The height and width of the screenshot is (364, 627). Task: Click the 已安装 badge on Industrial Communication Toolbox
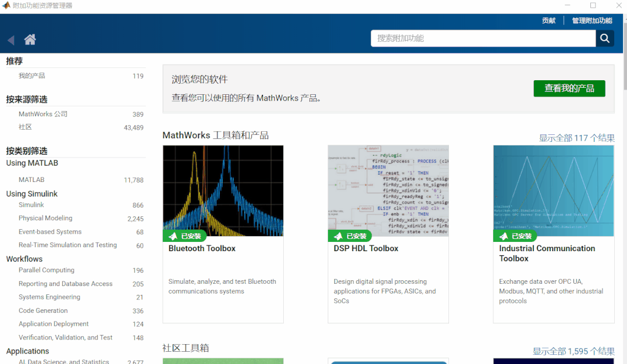click(x=515, y=236)
